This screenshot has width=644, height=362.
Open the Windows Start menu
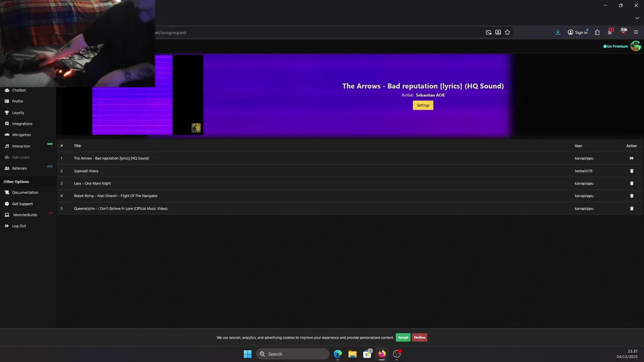coord(248,354)
